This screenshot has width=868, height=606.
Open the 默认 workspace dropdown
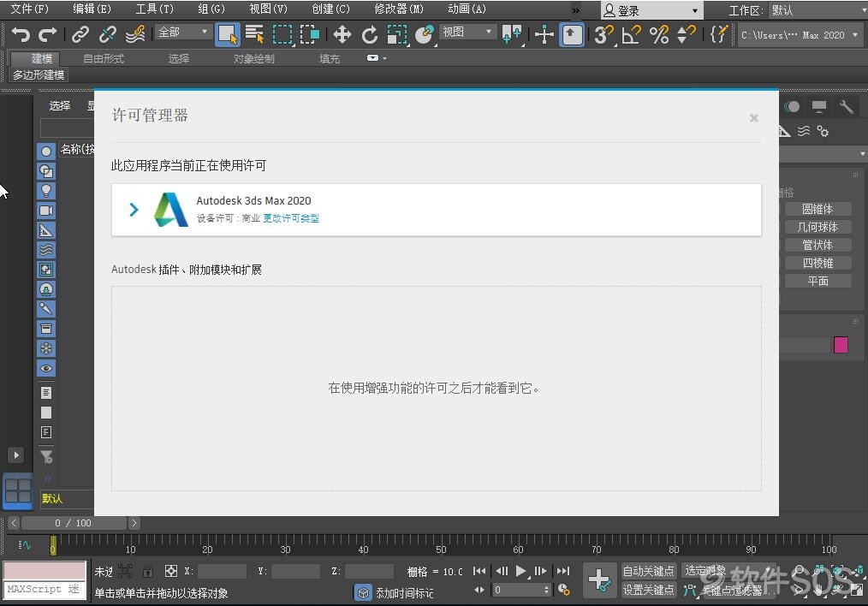[x=818, y=10]
